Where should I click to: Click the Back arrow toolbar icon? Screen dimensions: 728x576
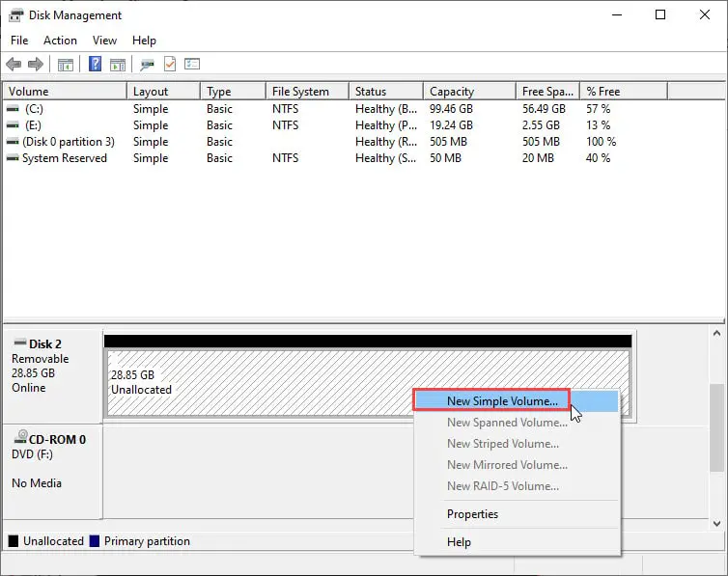tap(14, 65)
